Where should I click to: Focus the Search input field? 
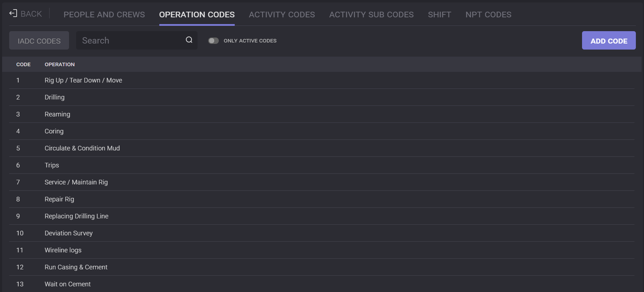tap(131, 41)
